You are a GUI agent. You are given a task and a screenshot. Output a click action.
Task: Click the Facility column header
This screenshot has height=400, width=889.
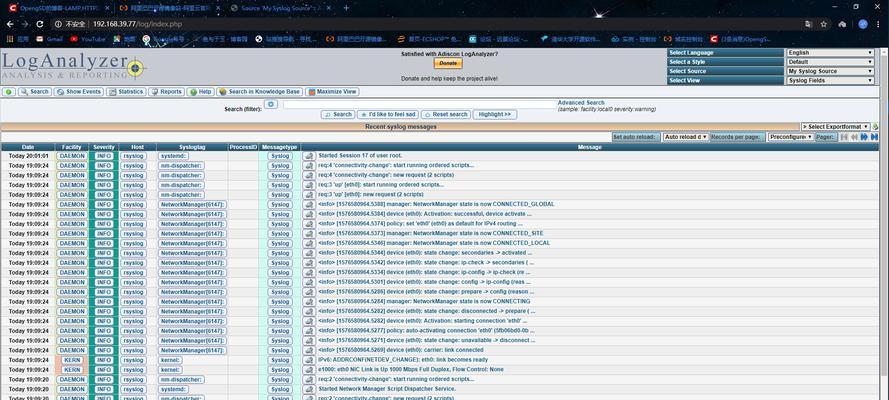[72, 147]
